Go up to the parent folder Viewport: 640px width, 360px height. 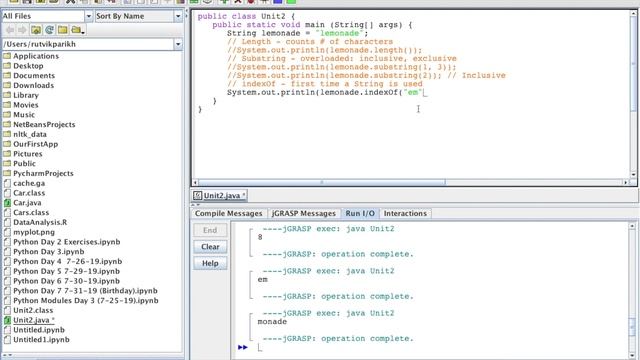point(36,30)
